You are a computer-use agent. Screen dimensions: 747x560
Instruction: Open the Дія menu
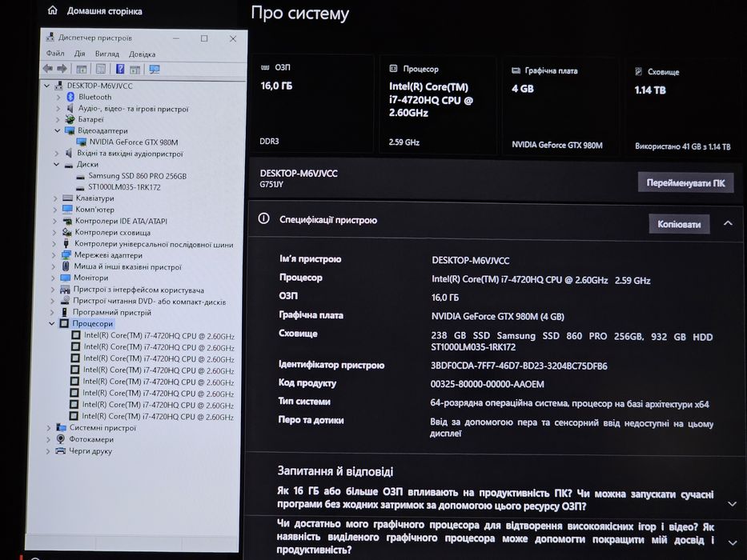(79, 54)
